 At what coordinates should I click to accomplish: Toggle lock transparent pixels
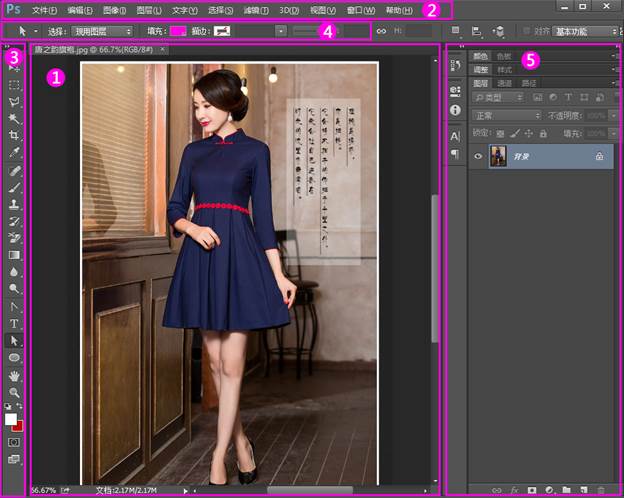(x=501, y=133)
